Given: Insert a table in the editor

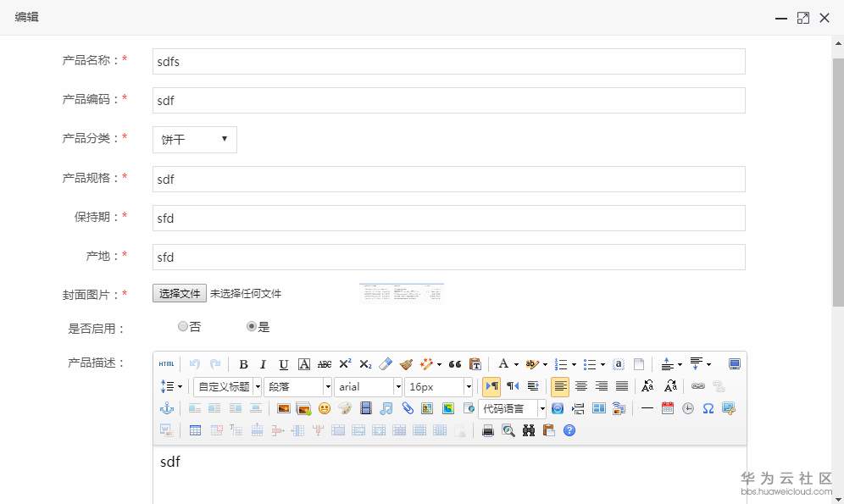Looking at the screenshot, I should [x=196, y=430].
